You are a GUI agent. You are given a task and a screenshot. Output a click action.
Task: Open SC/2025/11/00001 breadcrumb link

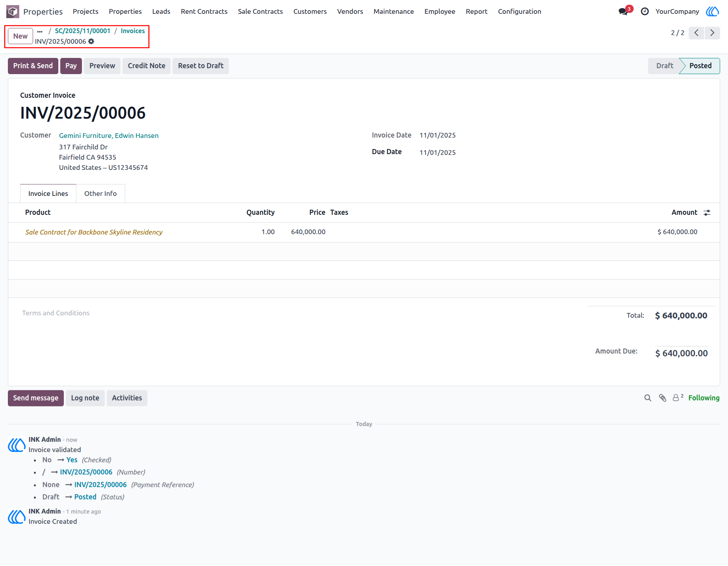click(83, 31)
